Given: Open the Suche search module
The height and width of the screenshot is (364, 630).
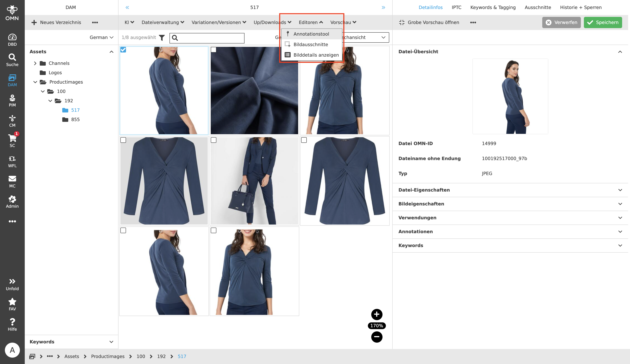Looking at the screenshot, I should pyautogui.click(x=12, y=59).
